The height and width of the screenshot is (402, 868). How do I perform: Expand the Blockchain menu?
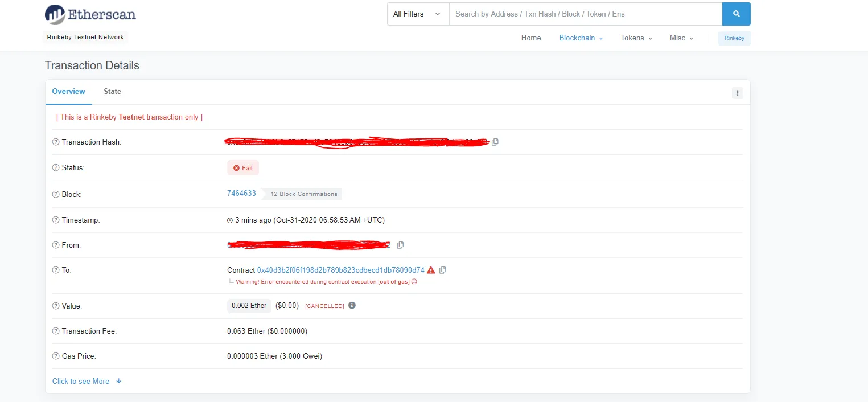[x=581, y=38]
